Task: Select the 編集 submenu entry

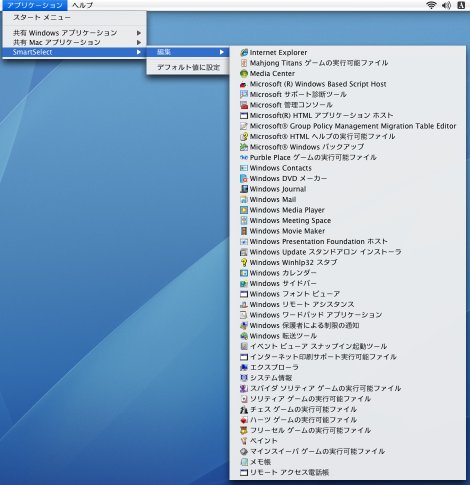Action: point(188,52)
